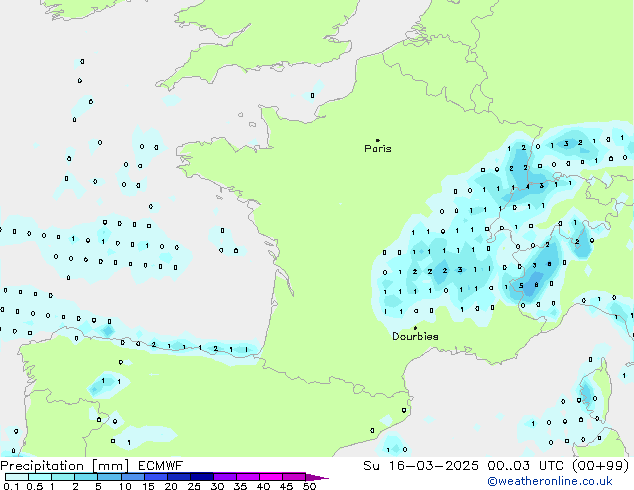This screenshot has height=490, width=634.
Task: Pick the 10–15 mm legend color swatch
Action: click(132, 477)
